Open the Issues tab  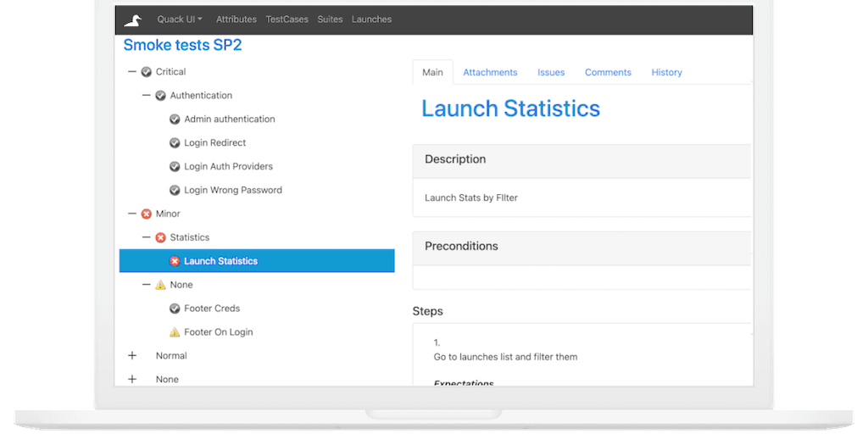coord(551,73)
